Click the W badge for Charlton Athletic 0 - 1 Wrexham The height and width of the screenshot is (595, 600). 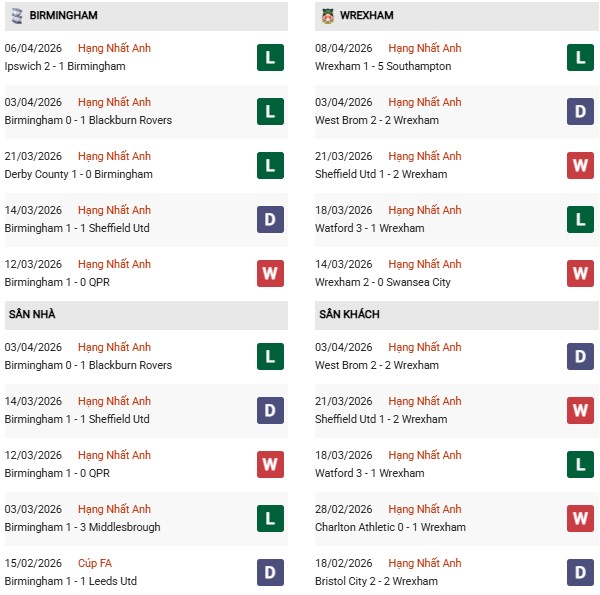click(581, 518)
